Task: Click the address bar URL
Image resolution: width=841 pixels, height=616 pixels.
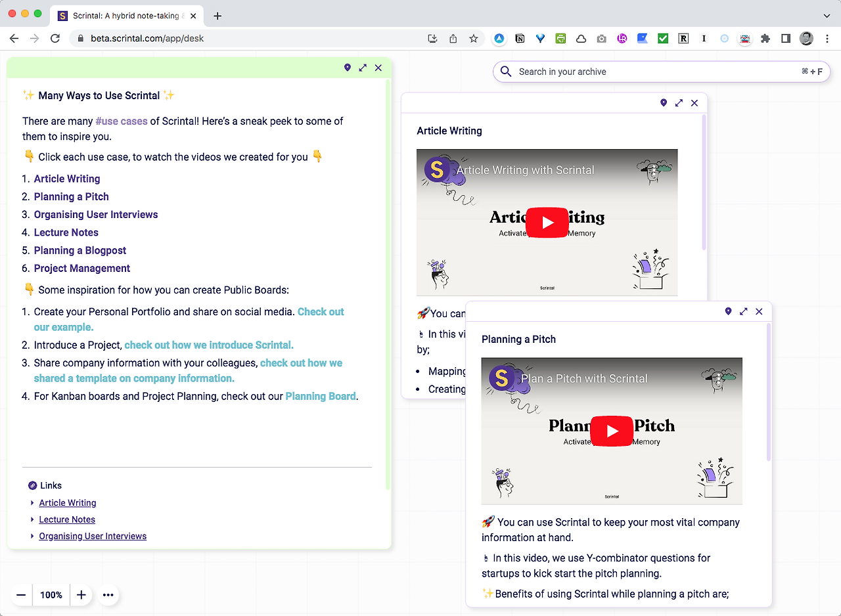Action: tap(147, 39)
